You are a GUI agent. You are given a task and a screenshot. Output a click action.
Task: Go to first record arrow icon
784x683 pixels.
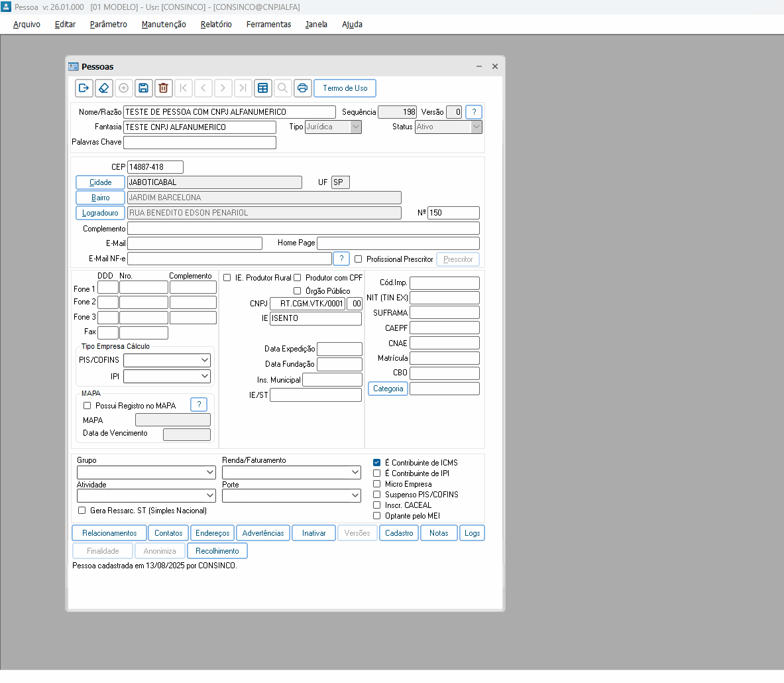(x=184, y=88)
